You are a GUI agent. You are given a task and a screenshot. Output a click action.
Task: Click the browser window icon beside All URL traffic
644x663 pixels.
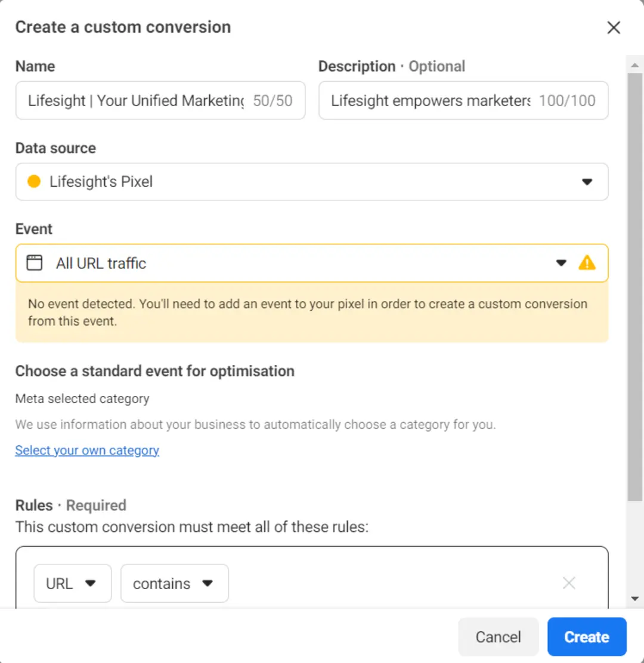click(x=34, y=262)
